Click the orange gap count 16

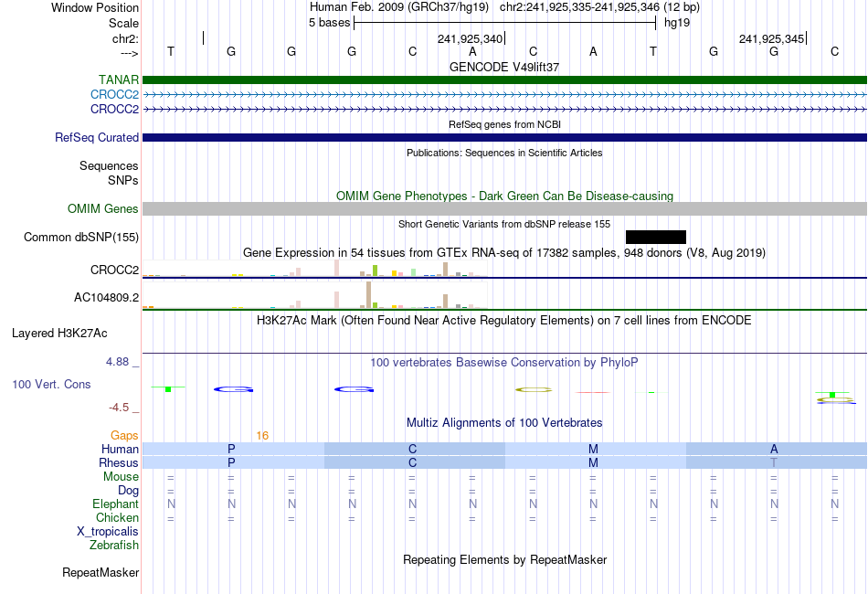(262, 436)
